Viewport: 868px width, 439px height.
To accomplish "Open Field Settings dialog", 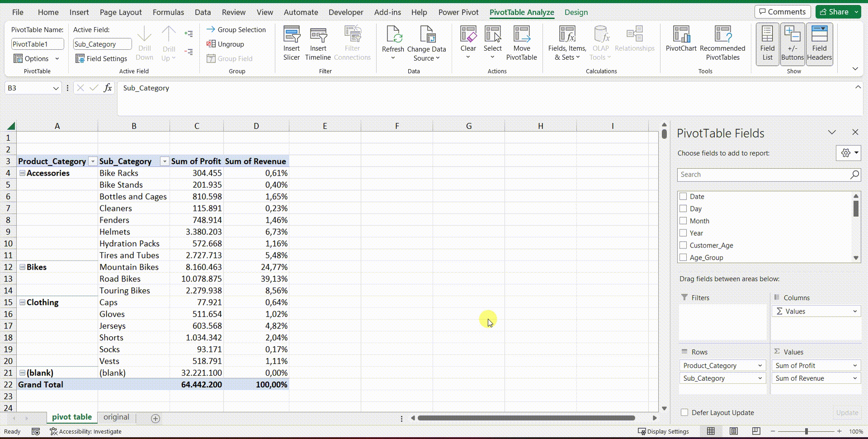I will coord(101,58).
